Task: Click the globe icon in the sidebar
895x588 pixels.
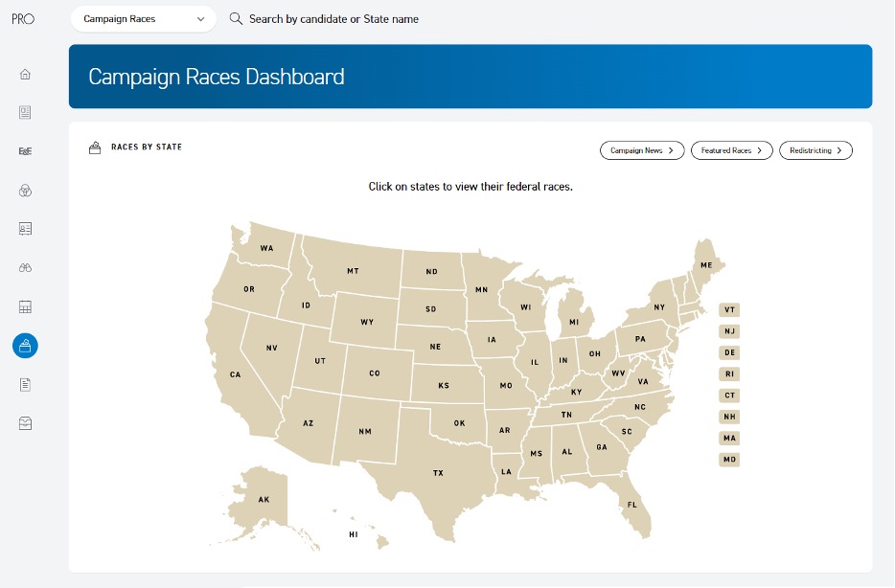Action: (x=24, y=190)
